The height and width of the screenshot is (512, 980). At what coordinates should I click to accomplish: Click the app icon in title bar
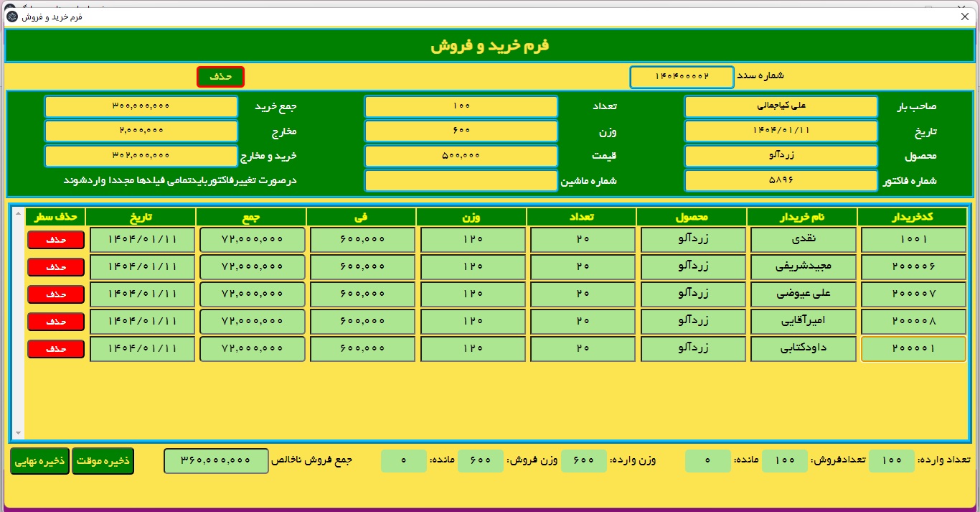click(x=13, y=17)
